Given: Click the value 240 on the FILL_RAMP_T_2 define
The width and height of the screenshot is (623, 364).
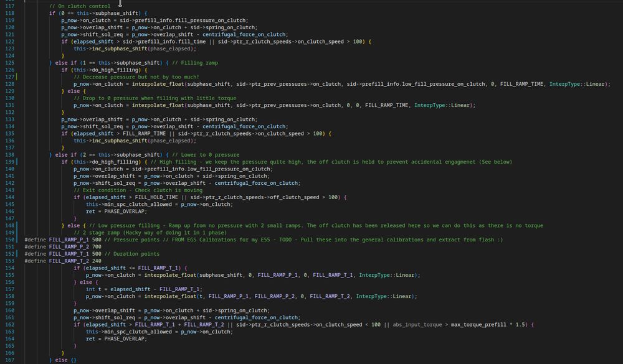Looking at the screenshot, I should [x=97, y=261].
